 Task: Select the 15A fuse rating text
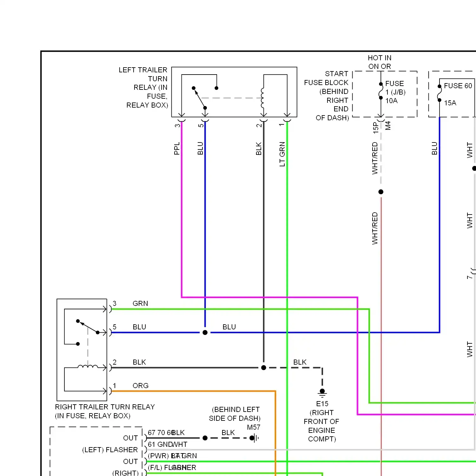pyautogui.click(x=450, y=103)
